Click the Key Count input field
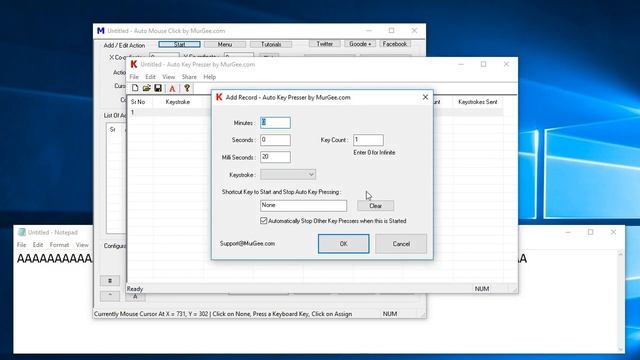Viewport: 640px width, 360px height. [x=368, y=140]
